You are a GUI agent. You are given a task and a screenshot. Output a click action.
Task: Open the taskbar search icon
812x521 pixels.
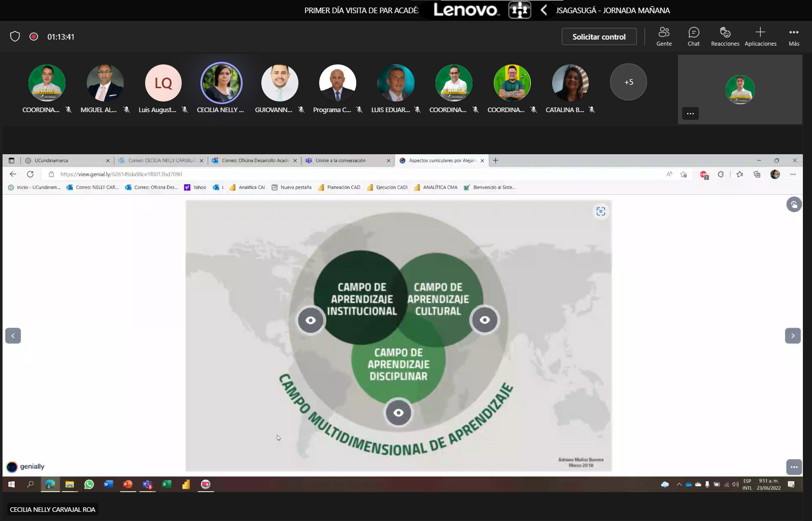click(x=30, y=484)
